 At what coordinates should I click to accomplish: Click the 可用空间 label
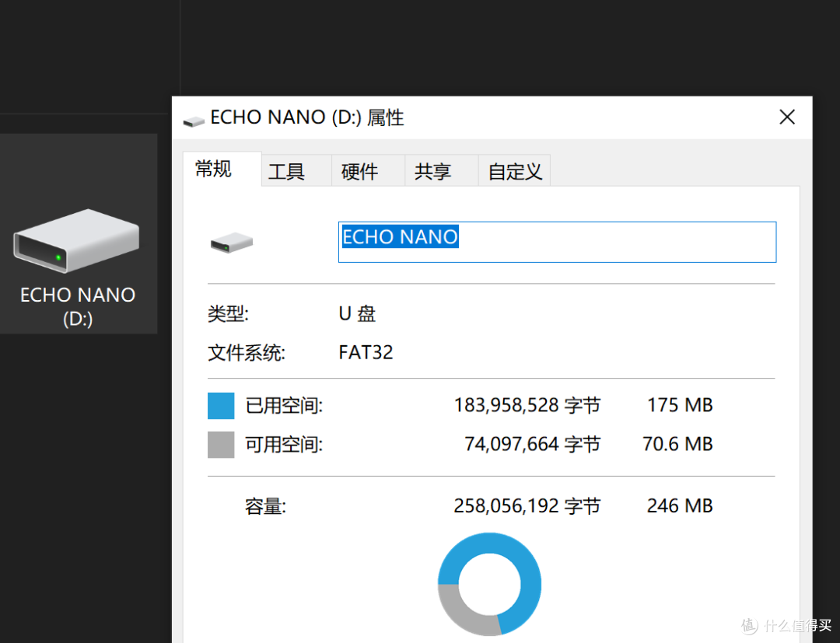tap(284, 445)
